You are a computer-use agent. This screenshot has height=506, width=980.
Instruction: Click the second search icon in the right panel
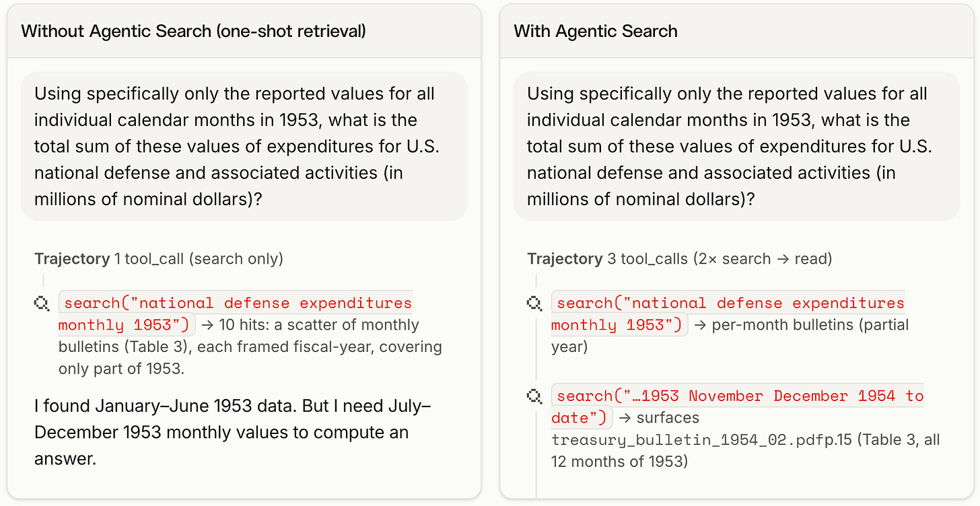[534, 396]
